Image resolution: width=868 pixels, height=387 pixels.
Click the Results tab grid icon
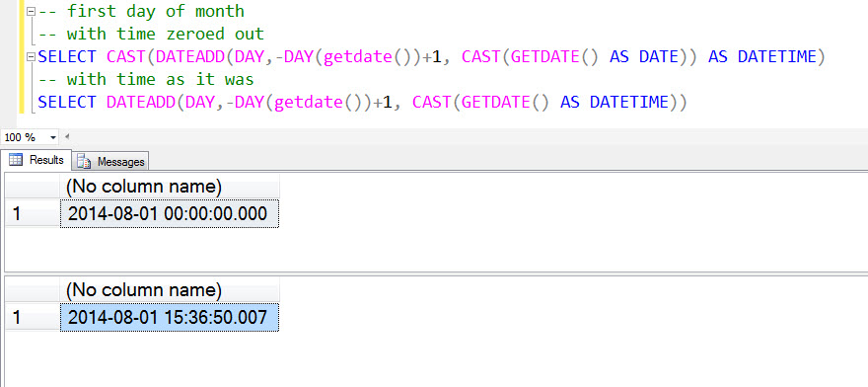coord(16,160)
